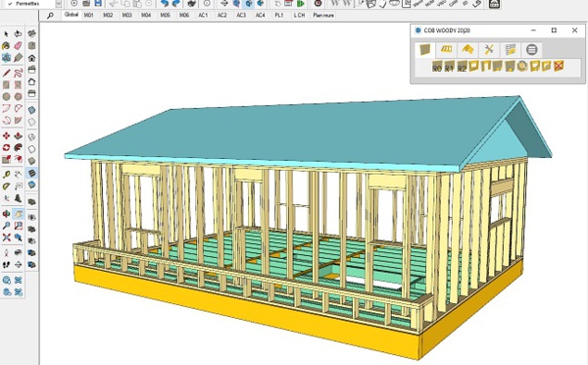Open COB WOODY floor joist tab
588x365 pixels.
tap(446, 50)
